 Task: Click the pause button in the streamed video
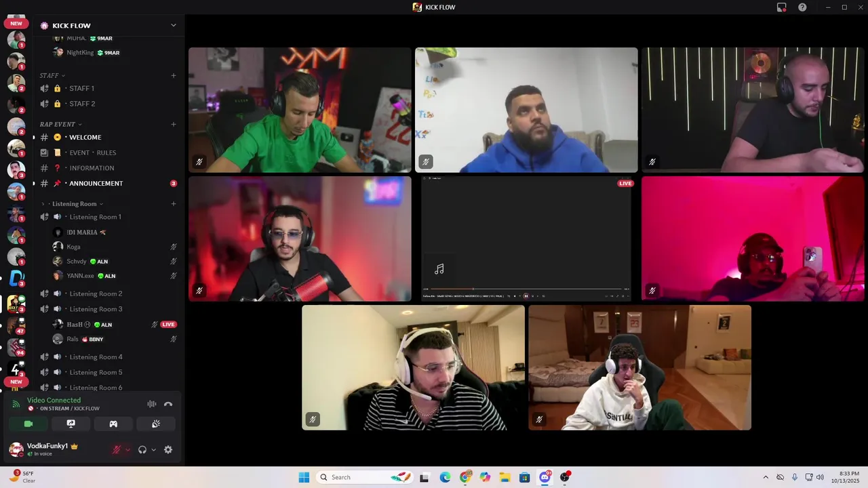526,296
